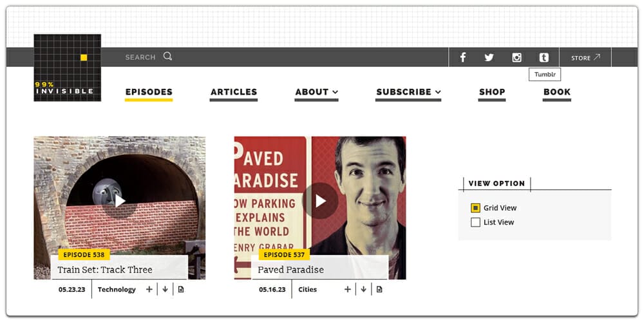Download episode Train Set: Track Three
The height and width of the screenshot is (322, 644).
tap(165, 290)
